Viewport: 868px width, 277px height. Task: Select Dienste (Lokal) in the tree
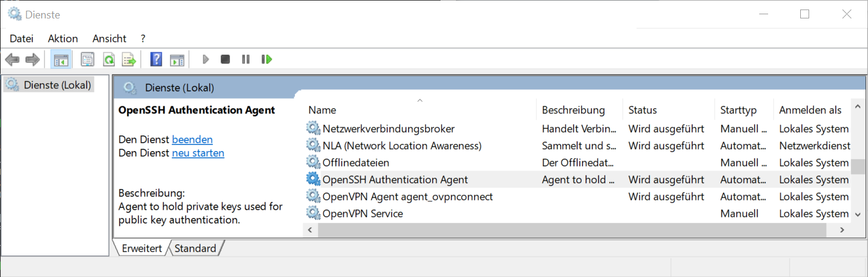(x=57, y=85)
